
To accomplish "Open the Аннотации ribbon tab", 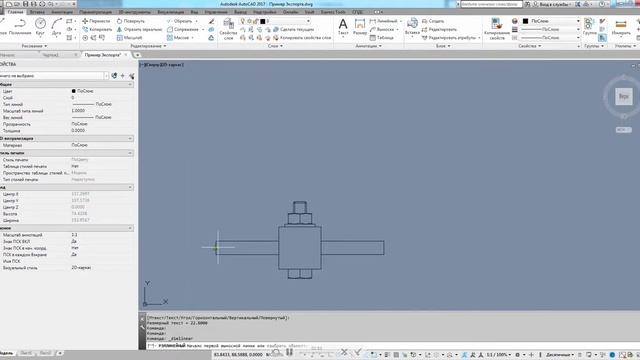I will point(62,12).
